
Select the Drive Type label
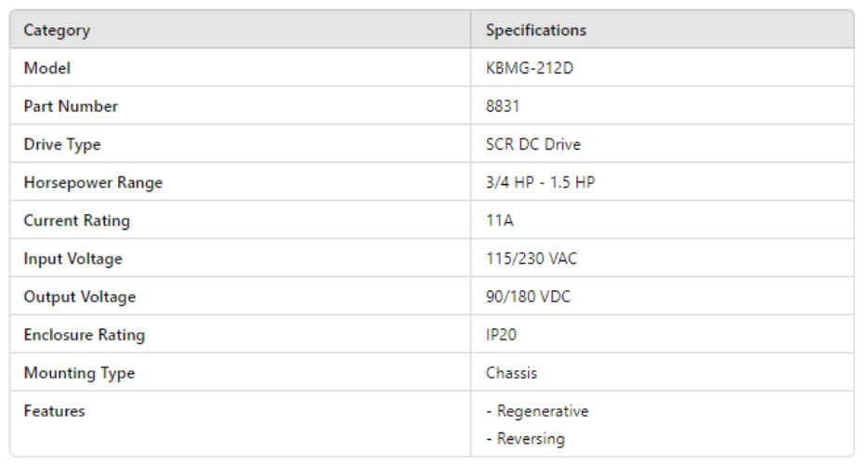pos(61,144)
